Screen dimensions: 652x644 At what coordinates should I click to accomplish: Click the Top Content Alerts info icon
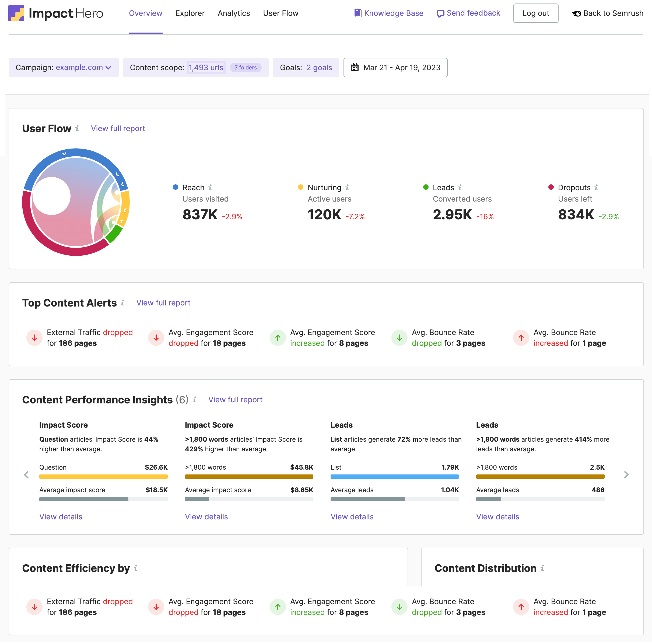(x=123, y=302)
